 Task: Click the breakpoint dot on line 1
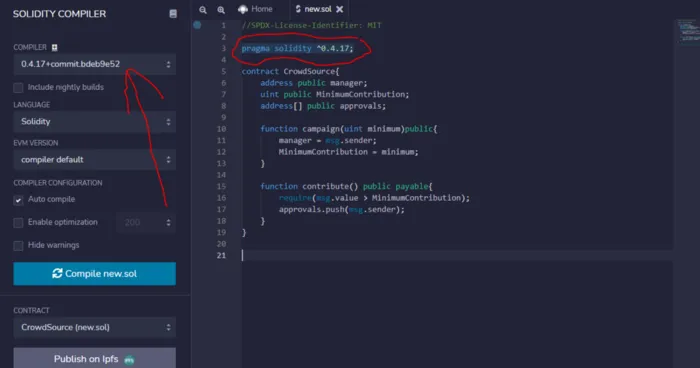pyautogui.click(x=197, y=25)
